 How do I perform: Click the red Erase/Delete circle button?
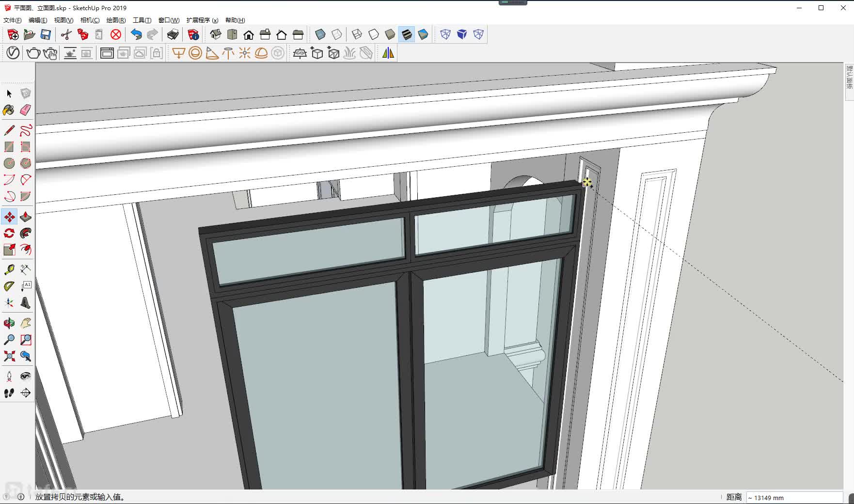116,34
